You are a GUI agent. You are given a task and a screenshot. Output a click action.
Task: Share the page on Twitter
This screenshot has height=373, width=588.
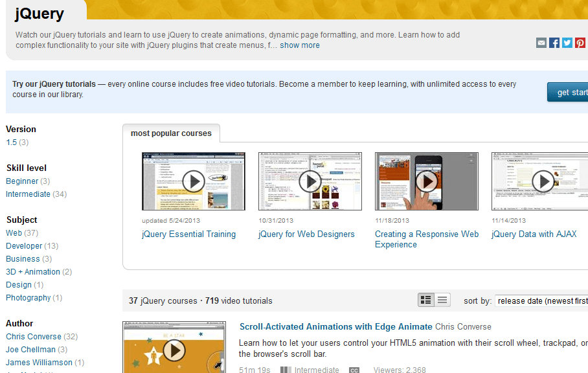(x=567, y=43)
